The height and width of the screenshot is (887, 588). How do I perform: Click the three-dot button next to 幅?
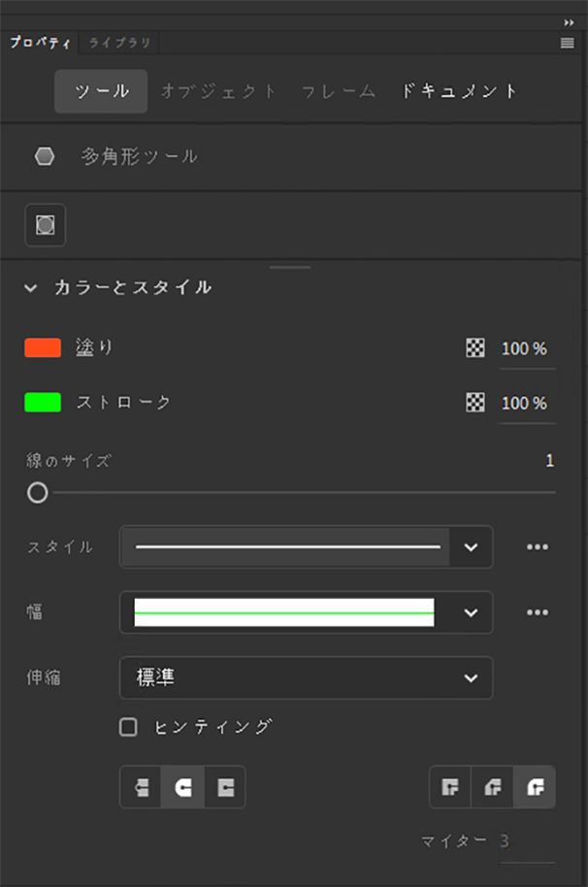(538, 612)
